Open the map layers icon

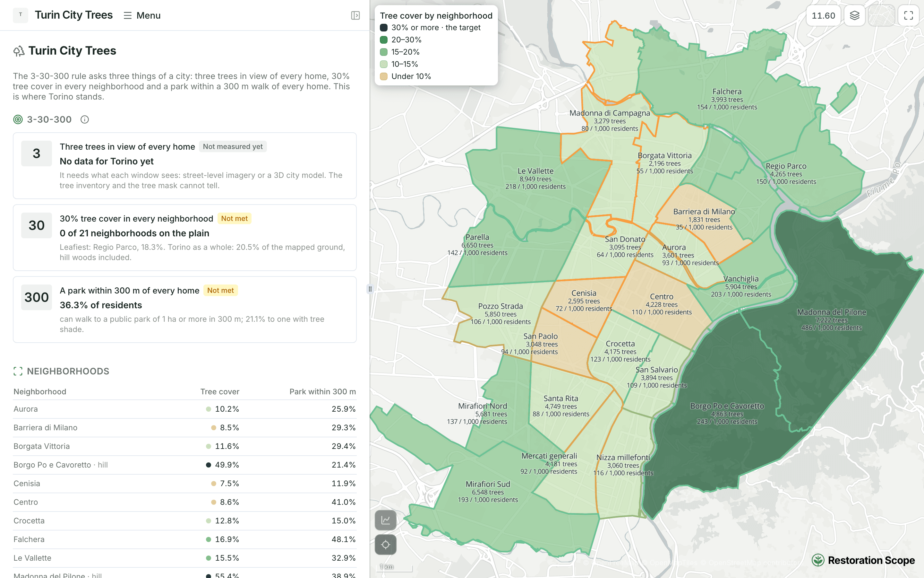click(x=854, y=16)
